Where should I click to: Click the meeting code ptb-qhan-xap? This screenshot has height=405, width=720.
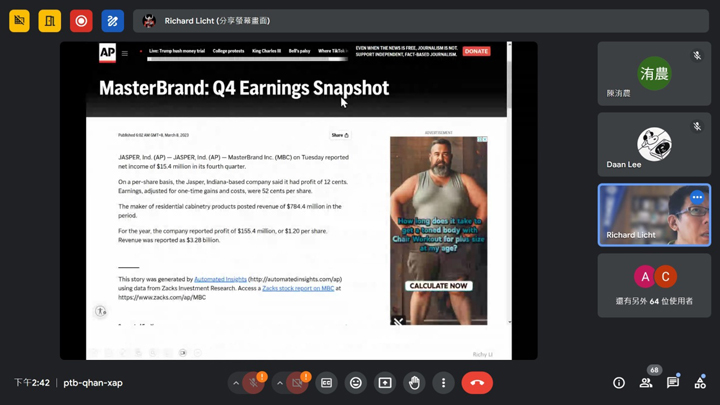[x=93, y=383]
